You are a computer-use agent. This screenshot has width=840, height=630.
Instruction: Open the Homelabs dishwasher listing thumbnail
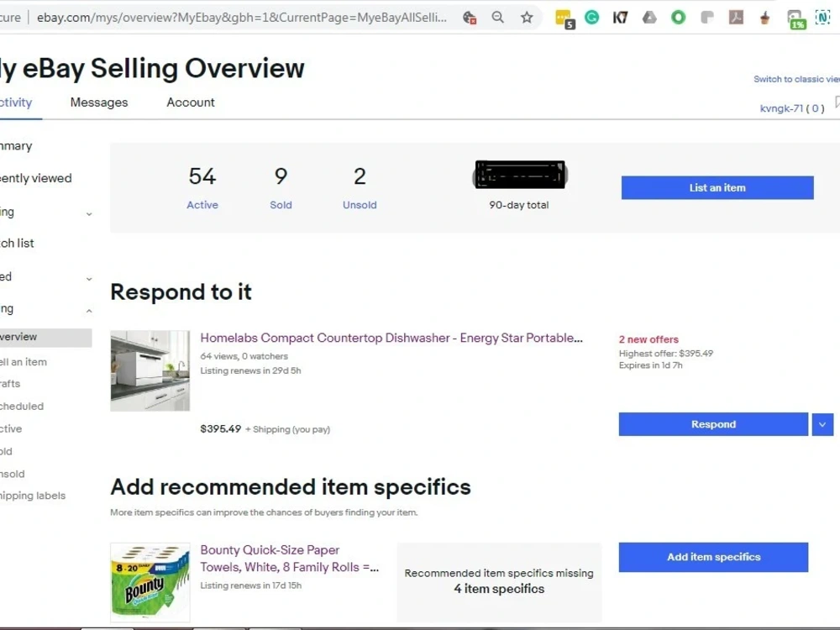(x=150, y=370)
